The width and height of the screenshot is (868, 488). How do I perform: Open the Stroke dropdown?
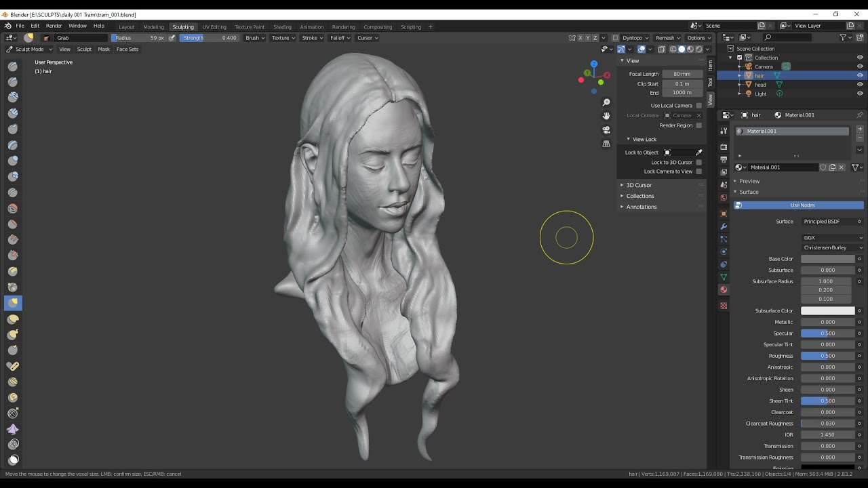coord(313,38)
